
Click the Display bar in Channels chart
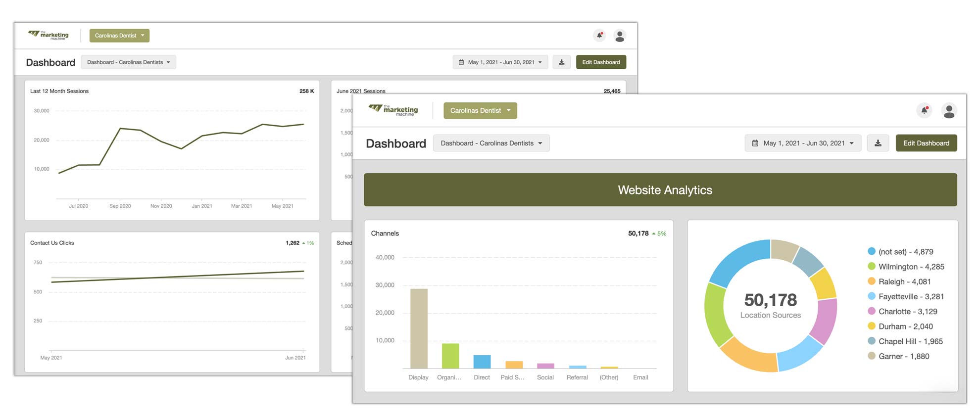pos(419,328)
